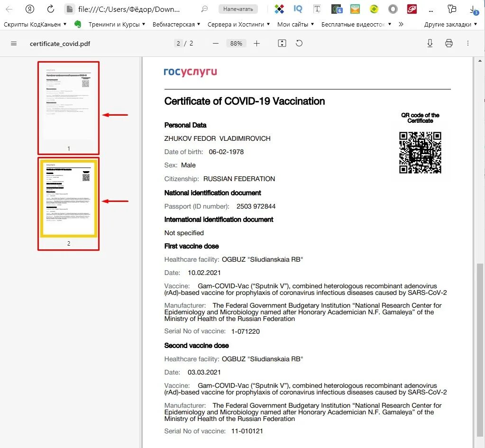Zoom out with the minus button
The width and height of the screenshot is (485, 448).
coord(216,44)
